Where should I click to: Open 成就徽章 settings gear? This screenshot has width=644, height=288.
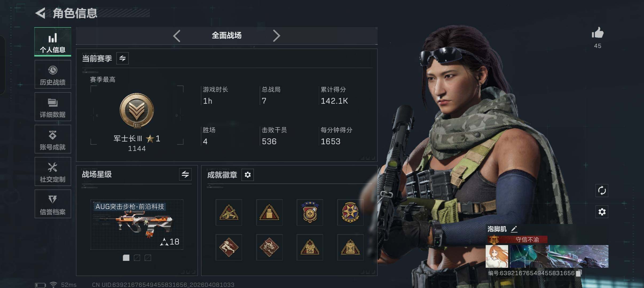[248, 175]
